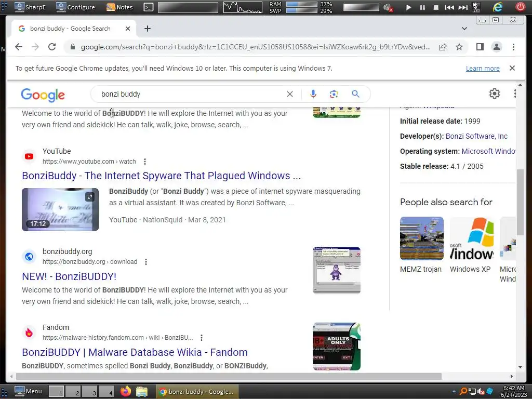Start voice search with the microphone
The width and height of the screenshot is (532, 399).
[x=313, y=94]
